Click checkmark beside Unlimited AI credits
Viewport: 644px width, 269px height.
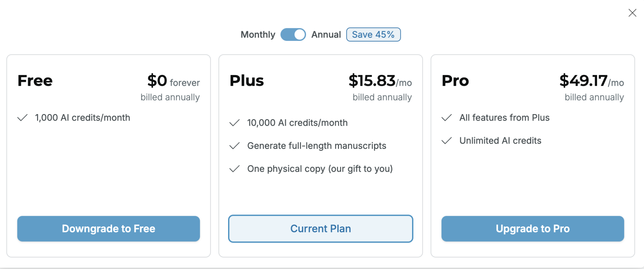[447, 141]
